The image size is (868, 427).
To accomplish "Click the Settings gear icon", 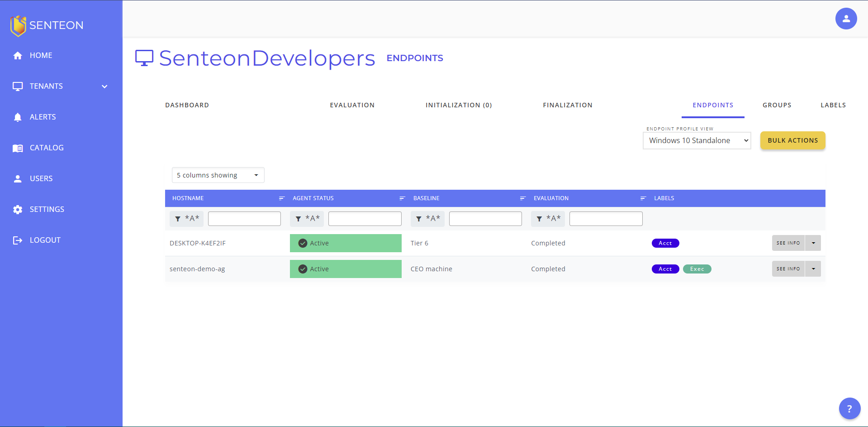I will point(18,209).
